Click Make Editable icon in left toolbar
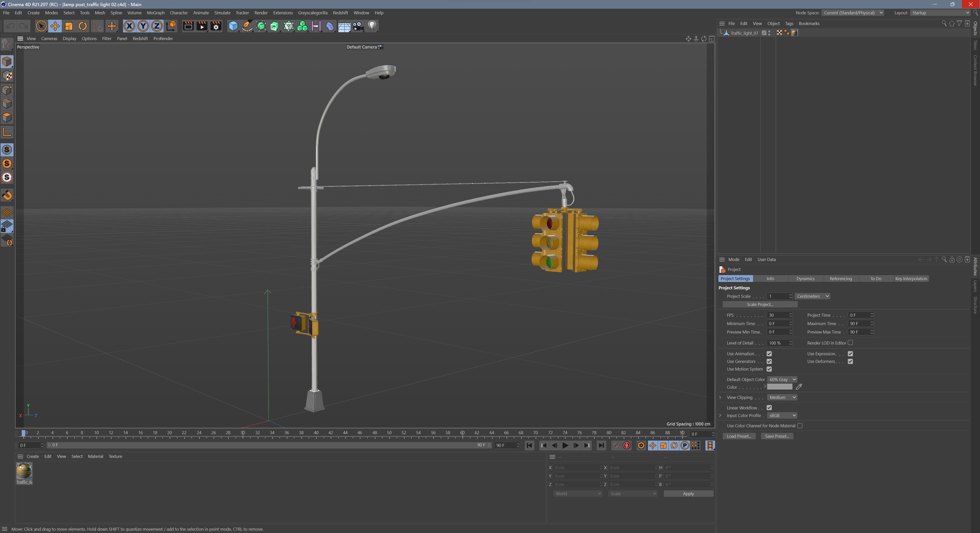980x533 pixels. 7,44
